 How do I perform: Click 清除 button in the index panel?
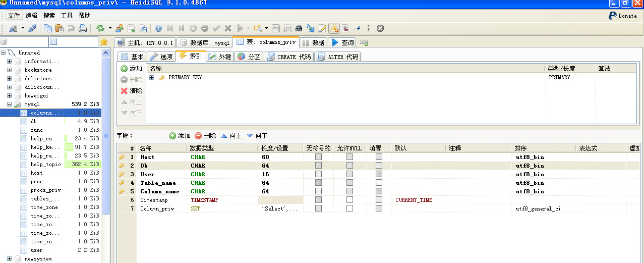tap(131, 91)
